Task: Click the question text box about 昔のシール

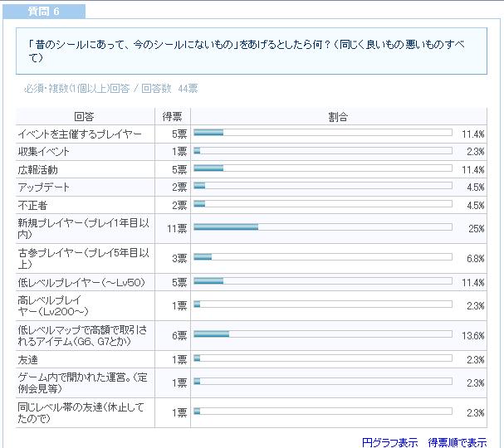Action: click(252, 51)
